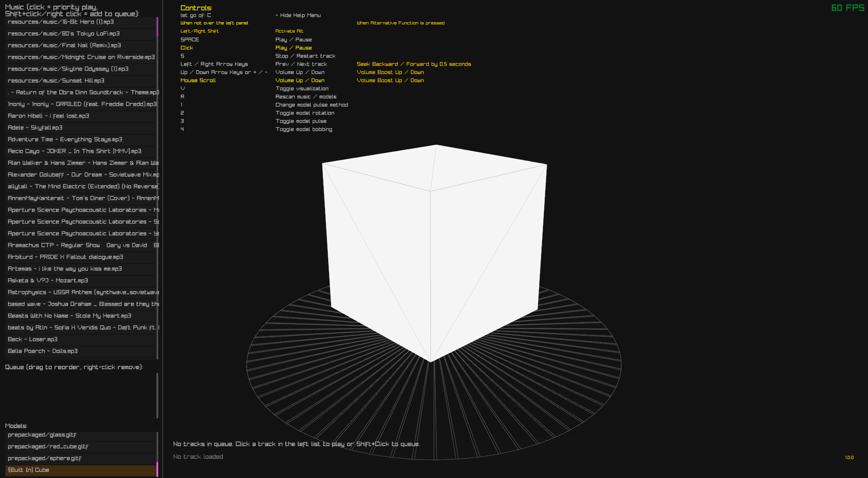This screenshot has width=868, height=478.
Task: Select Artemas - i like the way you kiss me
Action: point(80,269)
